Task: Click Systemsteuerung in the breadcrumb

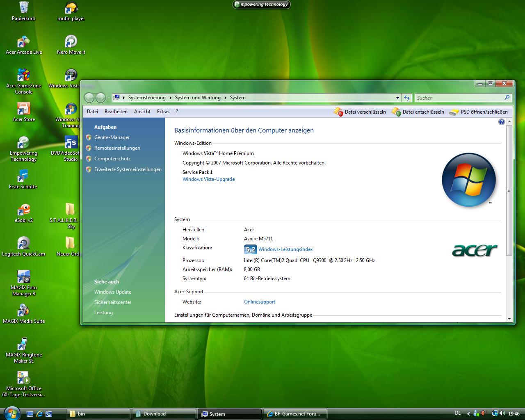Action: pos(147,98)
